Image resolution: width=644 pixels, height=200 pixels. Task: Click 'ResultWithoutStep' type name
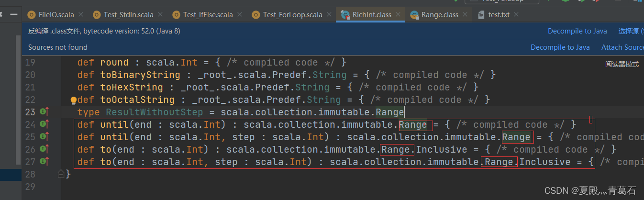(x=155, y=112)
